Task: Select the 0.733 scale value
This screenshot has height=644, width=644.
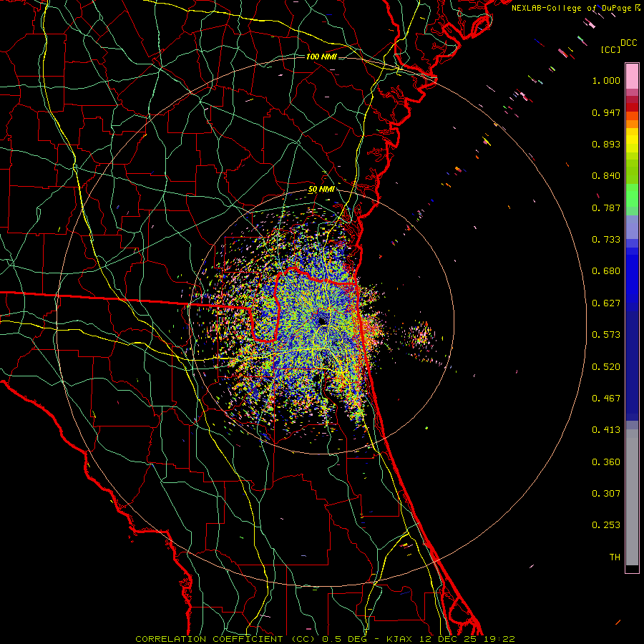Action: [606, 240]
